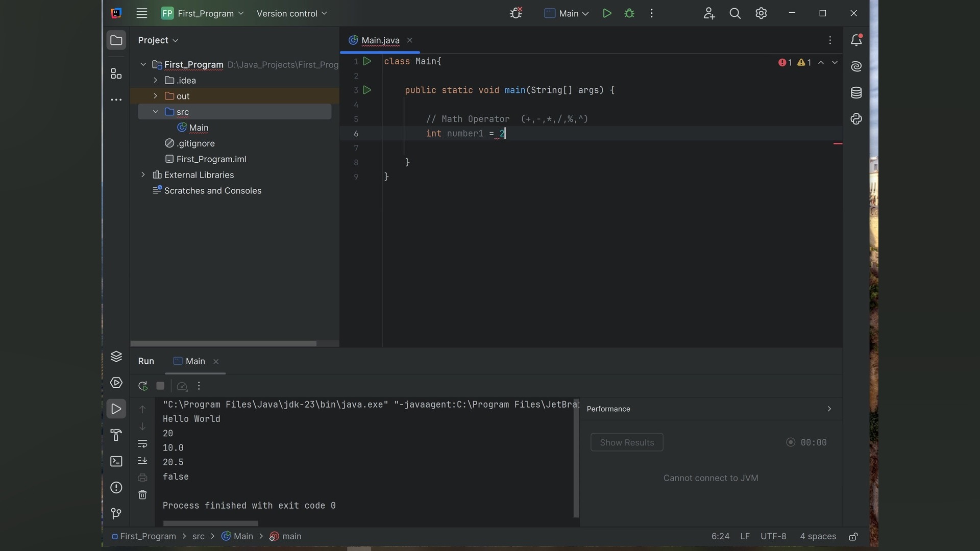Rerun Main using the rerun icon
The height and width of the screenshot is (551, 980).
(143, 386)
